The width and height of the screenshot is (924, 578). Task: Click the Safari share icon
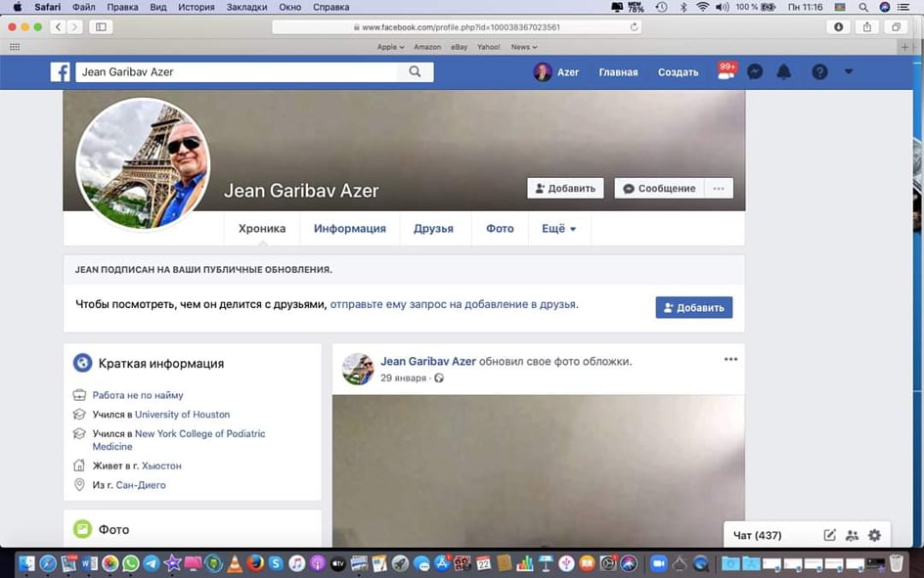[867, 27]
